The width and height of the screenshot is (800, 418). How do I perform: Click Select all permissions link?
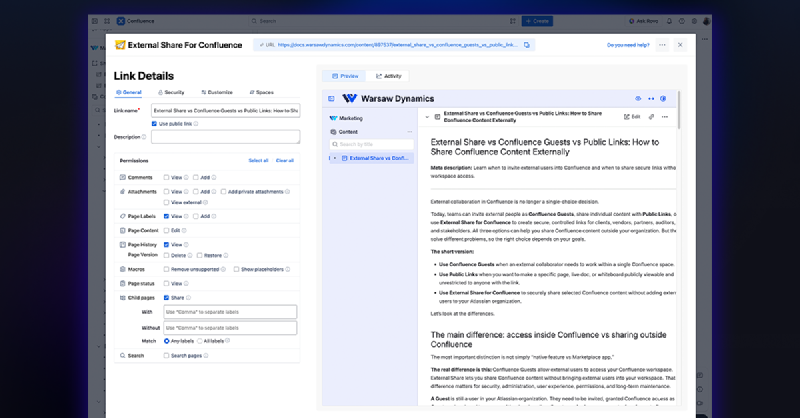point(258,161)
